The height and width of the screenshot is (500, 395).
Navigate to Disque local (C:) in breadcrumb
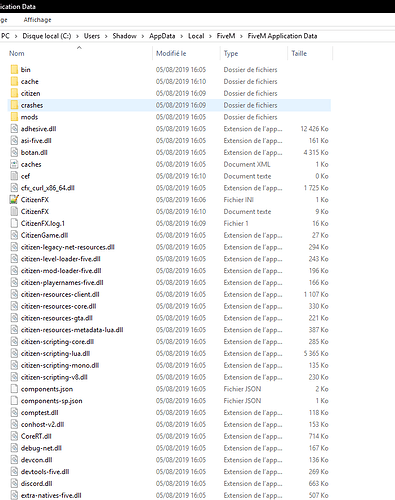(x=47, y=36)
